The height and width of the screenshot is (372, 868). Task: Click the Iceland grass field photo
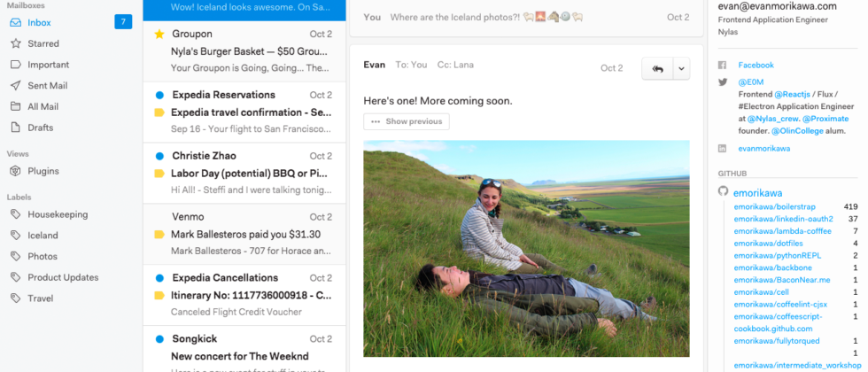(526, 248)
